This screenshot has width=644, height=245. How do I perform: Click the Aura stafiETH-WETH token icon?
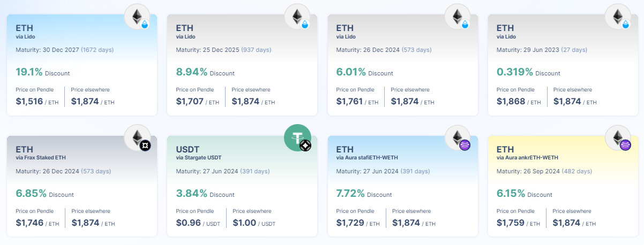tap(458, 138)
